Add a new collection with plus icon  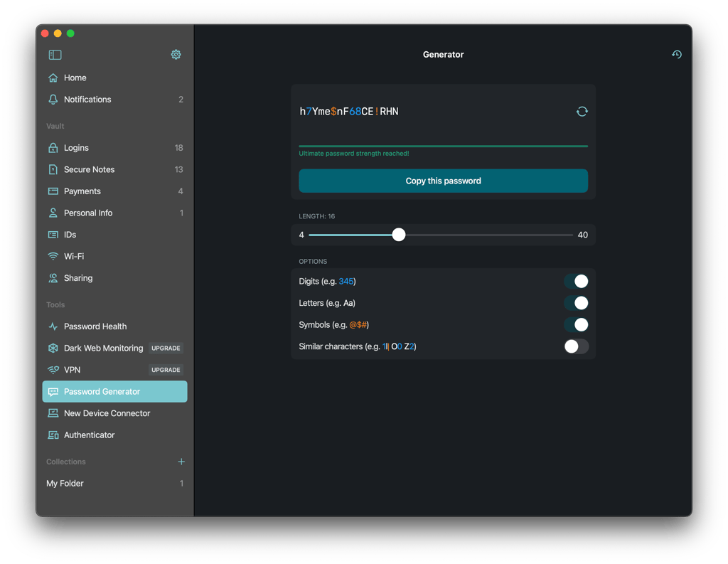pos(181,462)
